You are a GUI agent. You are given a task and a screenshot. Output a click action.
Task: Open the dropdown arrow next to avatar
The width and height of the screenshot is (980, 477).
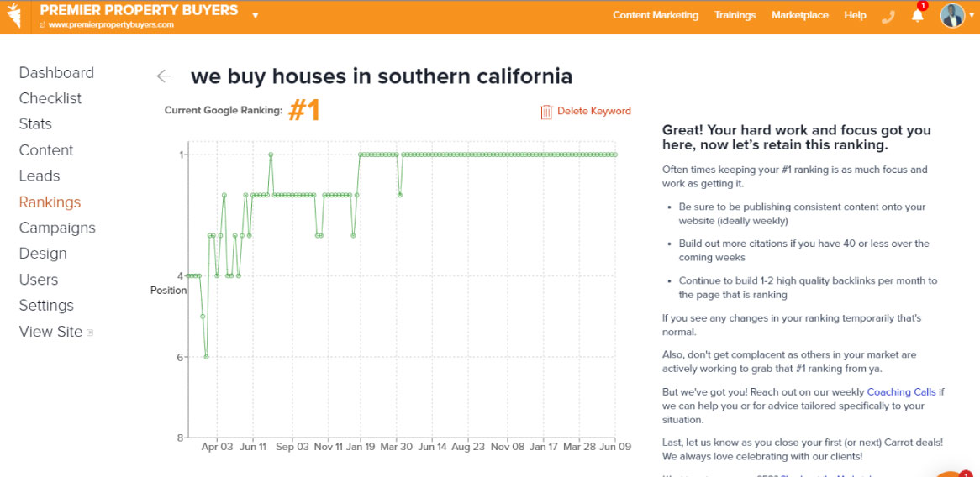point(972,16)
